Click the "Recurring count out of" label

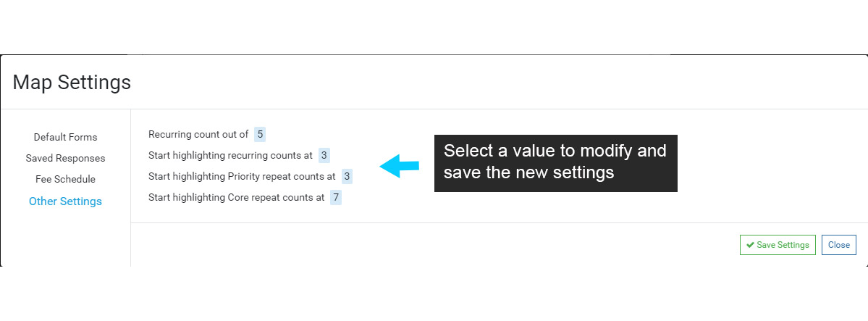(198, 134)
